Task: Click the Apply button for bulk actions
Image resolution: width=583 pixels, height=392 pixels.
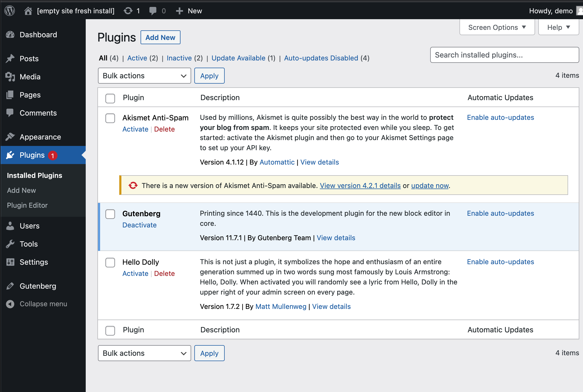Action: 209,76
